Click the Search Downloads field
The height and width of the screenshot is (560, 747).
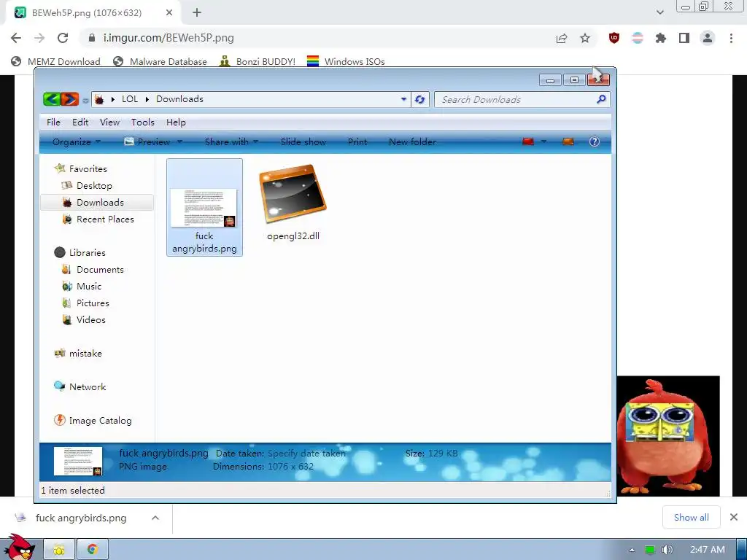pos(522,99)
